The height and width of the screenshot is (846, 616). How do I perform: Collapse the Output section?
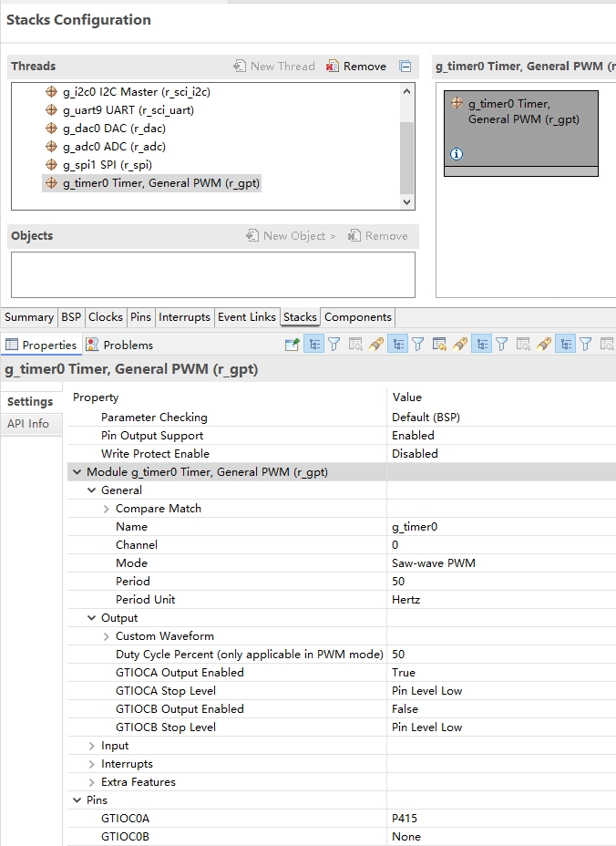(92, 618)
